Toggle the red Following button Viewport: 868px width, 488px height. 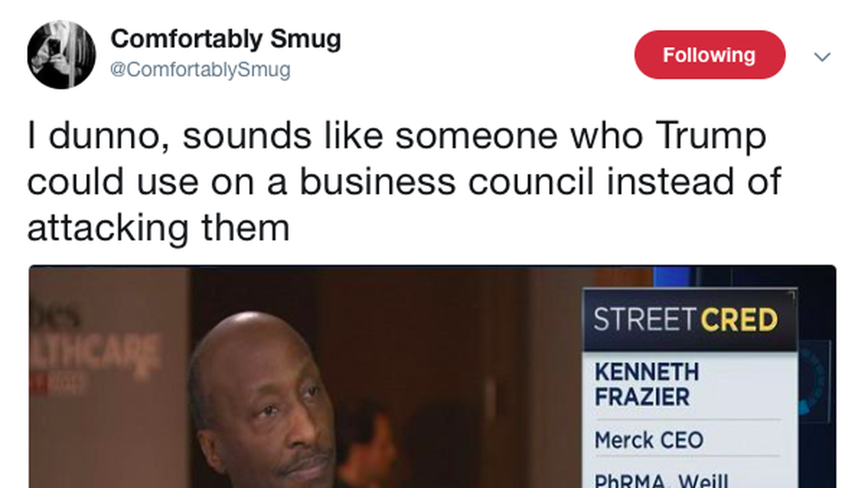pyautogui.click(x=710, y=55)
